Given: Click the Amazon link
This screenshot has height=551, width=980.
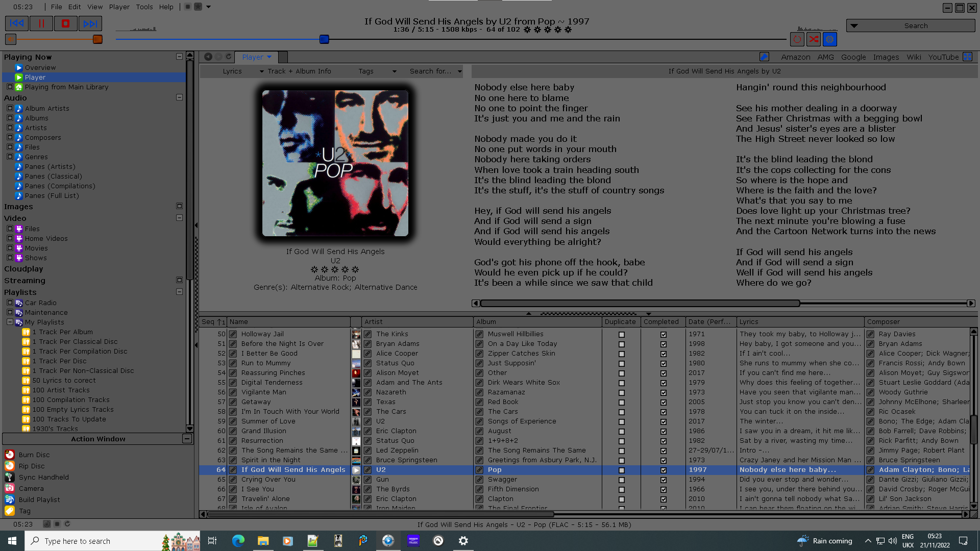Looking at the screenshot, I should [795, 57].
